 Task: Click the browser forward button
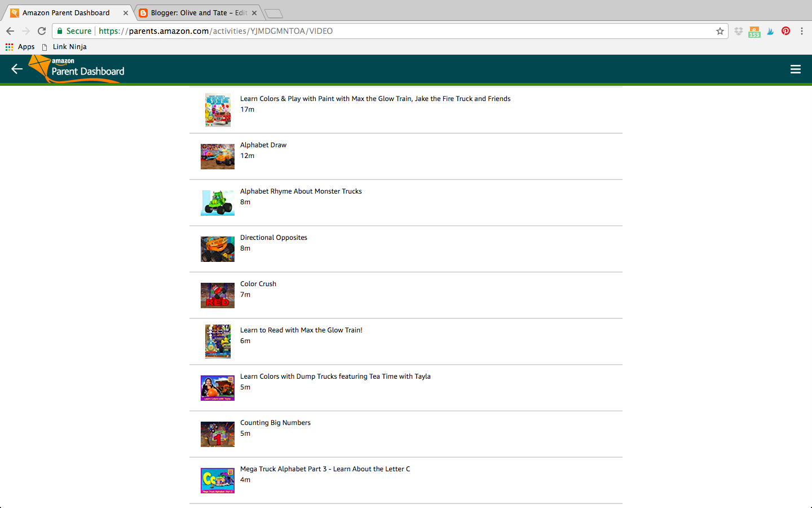(26, 31)
